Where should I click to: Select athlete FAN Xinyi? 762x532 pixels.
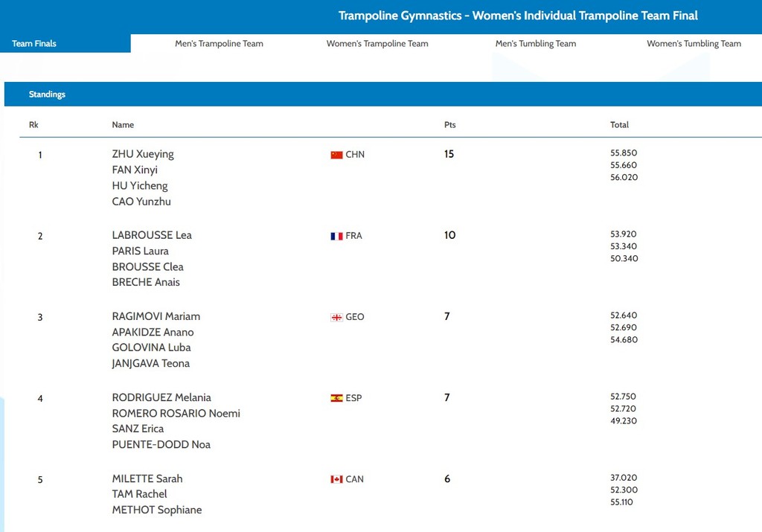pos(135,170)
